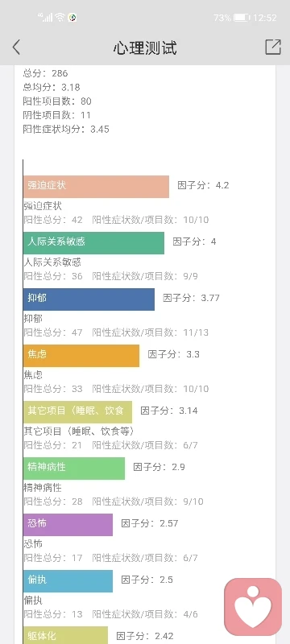Tap the light blue 偏执 bar
Screen dimensions: 290x644
click(68, 580)
